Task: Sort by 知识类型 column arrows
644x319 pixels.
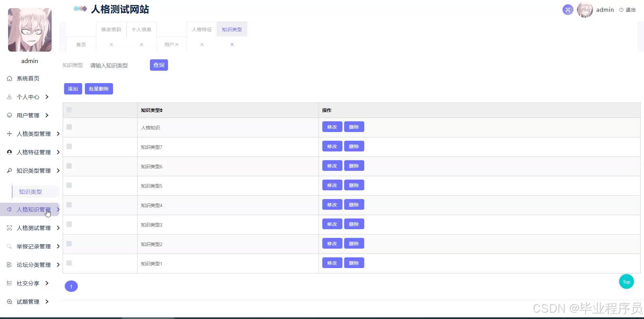Action: point(161,110)
